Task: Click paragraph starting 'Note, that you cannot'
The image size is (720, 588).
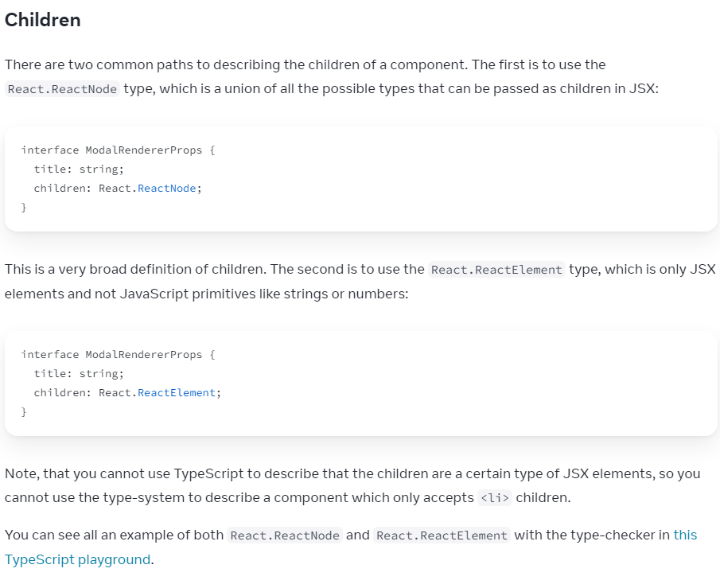Action: (352, 485)
